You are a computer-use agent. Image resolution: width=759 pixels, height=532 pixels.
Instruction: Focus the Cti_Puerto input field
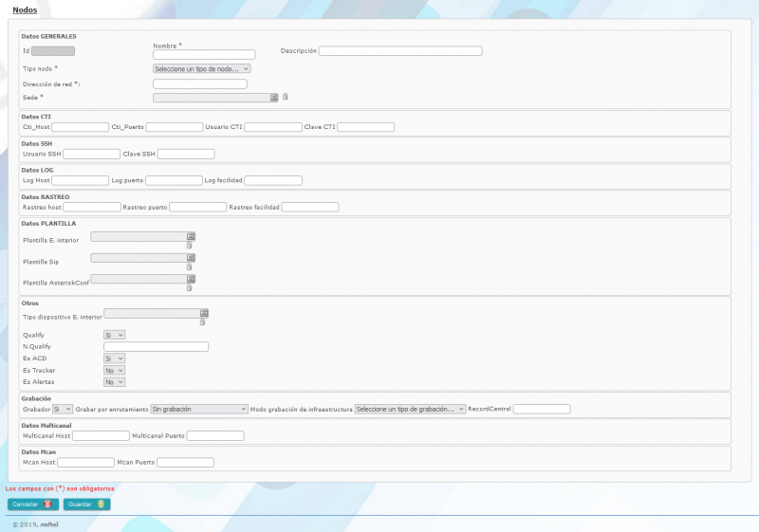[x=175, y=127]
